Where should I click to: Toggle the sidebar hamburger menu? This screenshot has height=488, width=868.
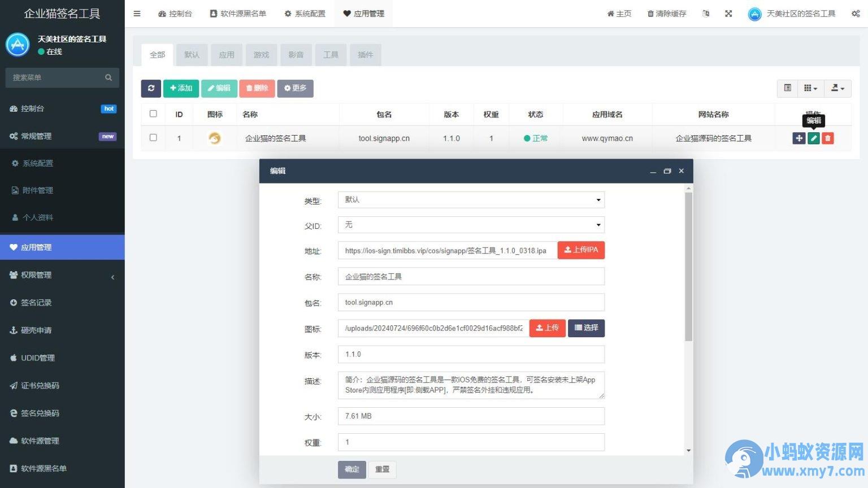pos(137,14)
